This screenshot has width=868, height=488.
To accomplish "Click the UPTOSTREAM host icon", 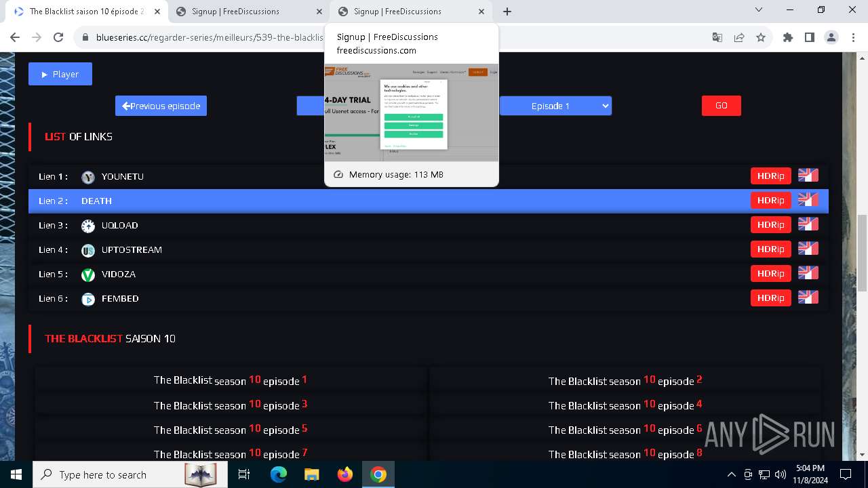I will point(88,250).
